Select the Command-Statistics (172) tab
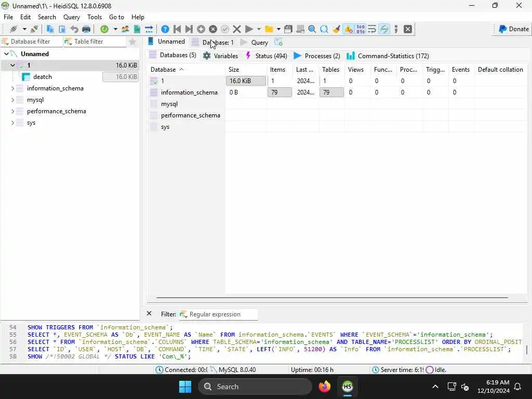Viewport: 532px width, 399px height. click(x=388, y=56)
